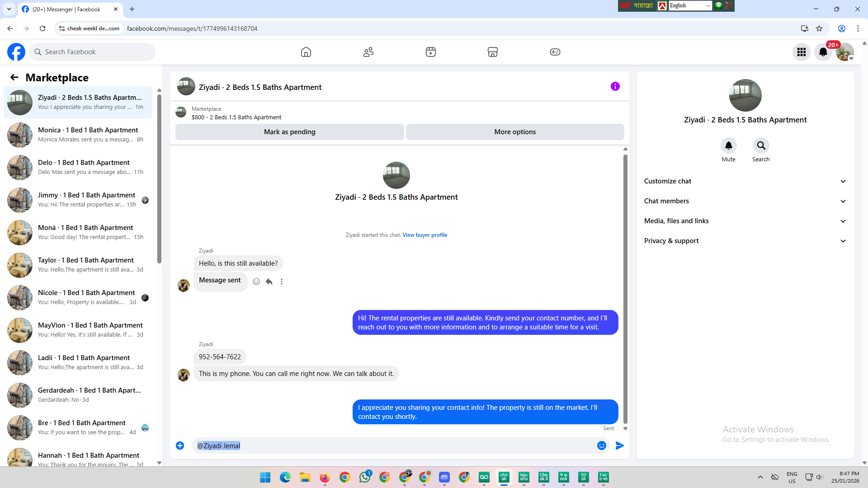Open the Friends icon in top navigation
The width and height of the screenshot is (868, 488).
pyautogui.click(x=368, y=52)
